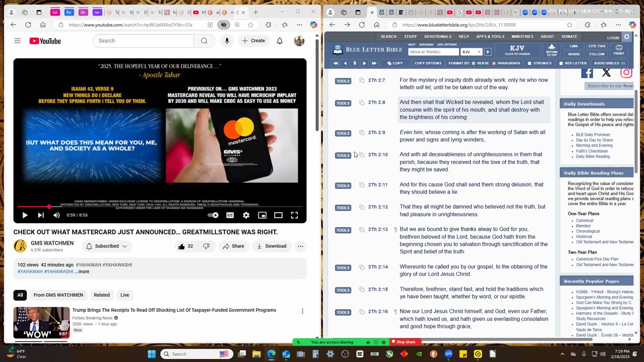Open X (Twitter) icon on BLB sidebar
Viewport: 644px width, 362px height.
coord(606,73)
